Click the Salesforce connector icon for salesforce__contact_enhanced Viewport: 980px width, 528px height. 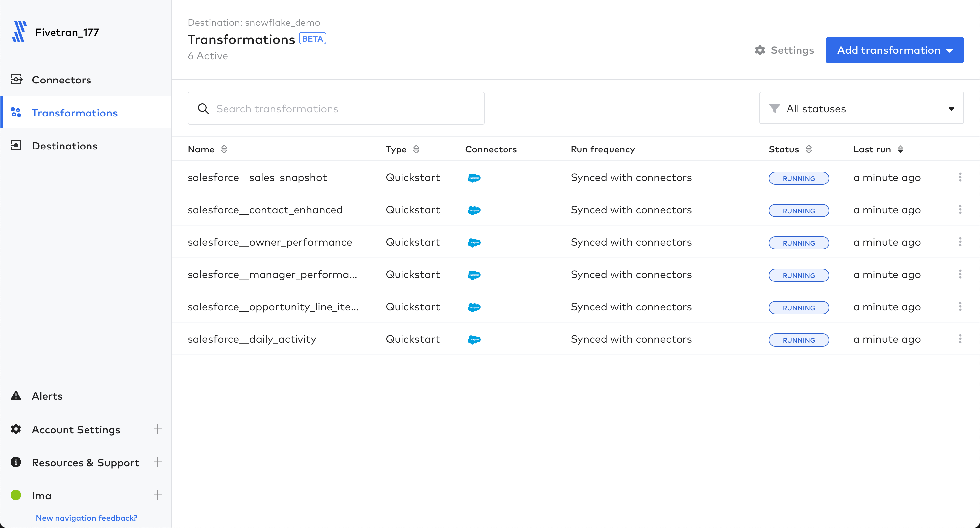[473, 209]
